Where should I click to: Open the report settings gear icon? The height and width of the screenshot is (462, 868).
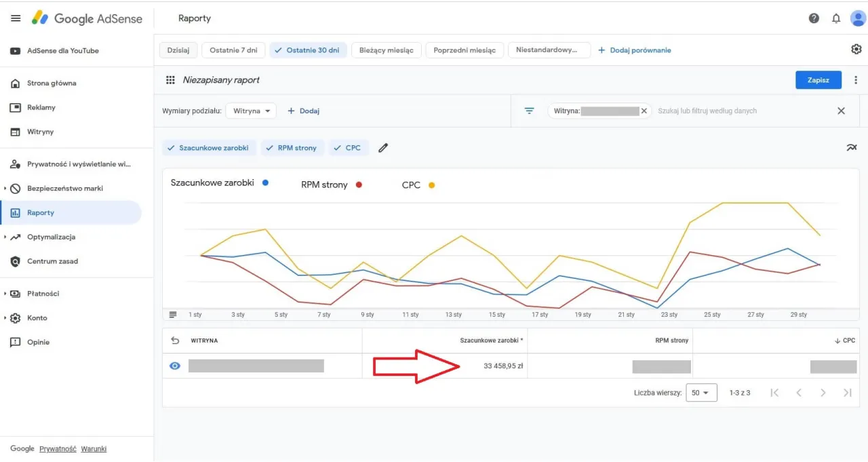tap(856, 49)
